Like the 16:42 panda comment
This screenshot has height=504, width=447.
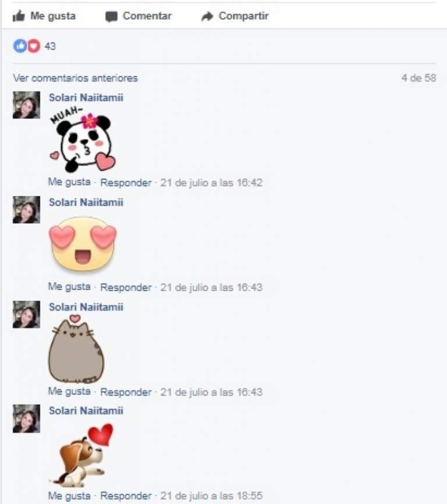[x=69, y=182]
